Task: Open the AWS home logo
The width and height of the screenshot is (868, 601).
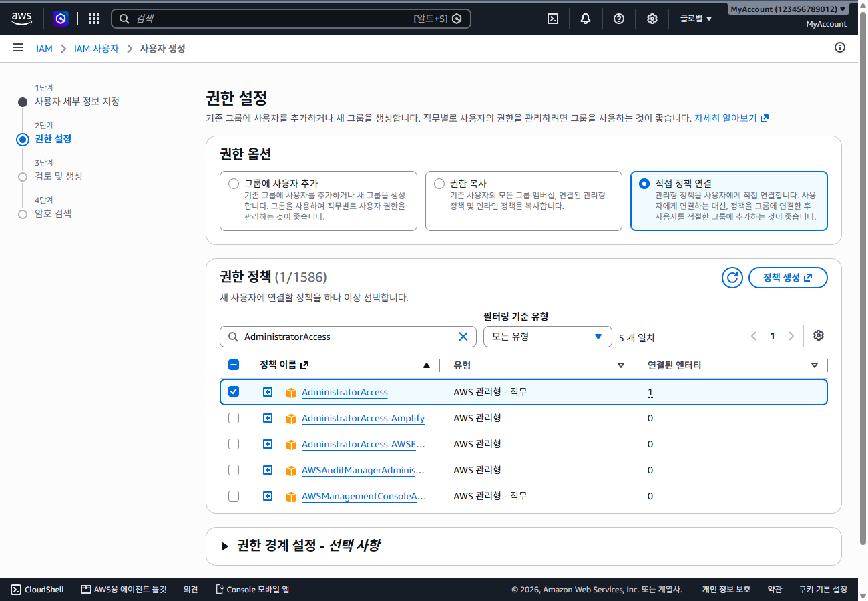Action: coord(21,19)
